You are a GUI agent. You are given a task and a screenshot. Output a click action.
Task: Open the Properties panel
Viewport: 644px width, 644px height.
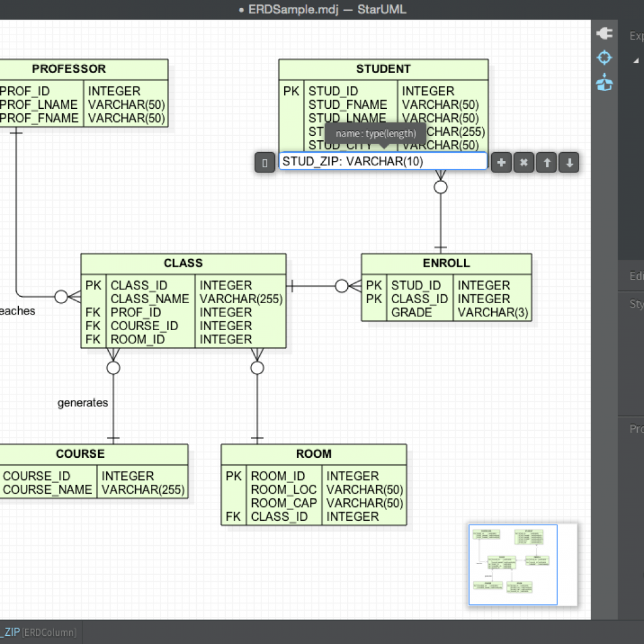point(636,428)
